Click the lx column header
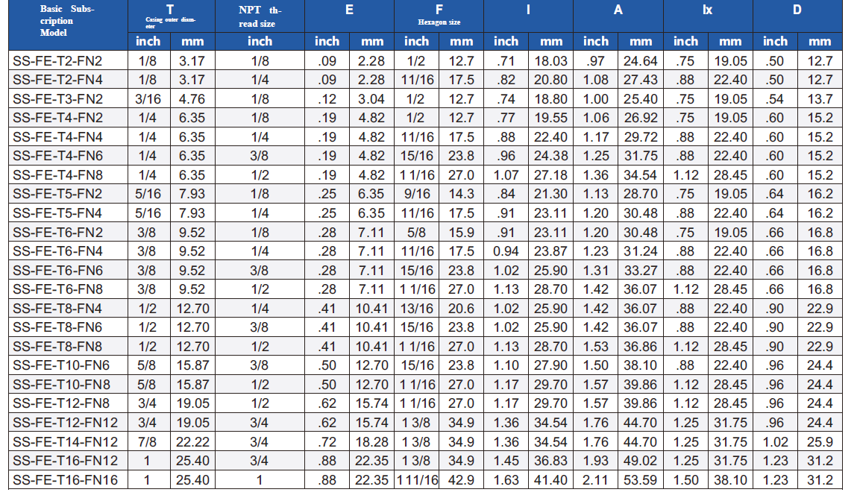The height and width of the screenshot is (504, 860). [707, 10]
